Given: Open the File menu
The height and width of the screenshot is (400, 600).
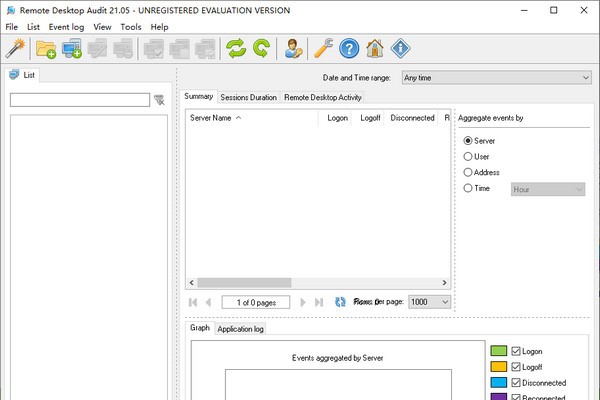Looking at the screenshot, I should click(x=11, y=27).
